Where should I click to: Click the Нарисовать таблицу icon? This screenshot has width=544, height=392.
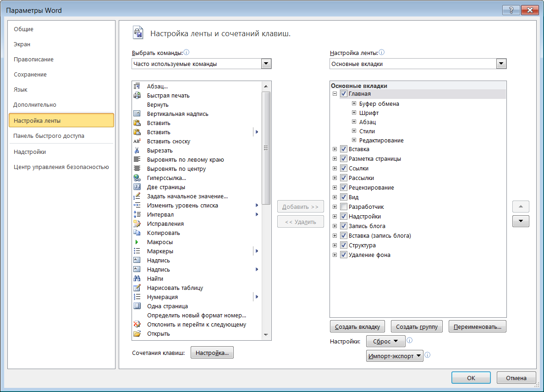coord(137,288)
